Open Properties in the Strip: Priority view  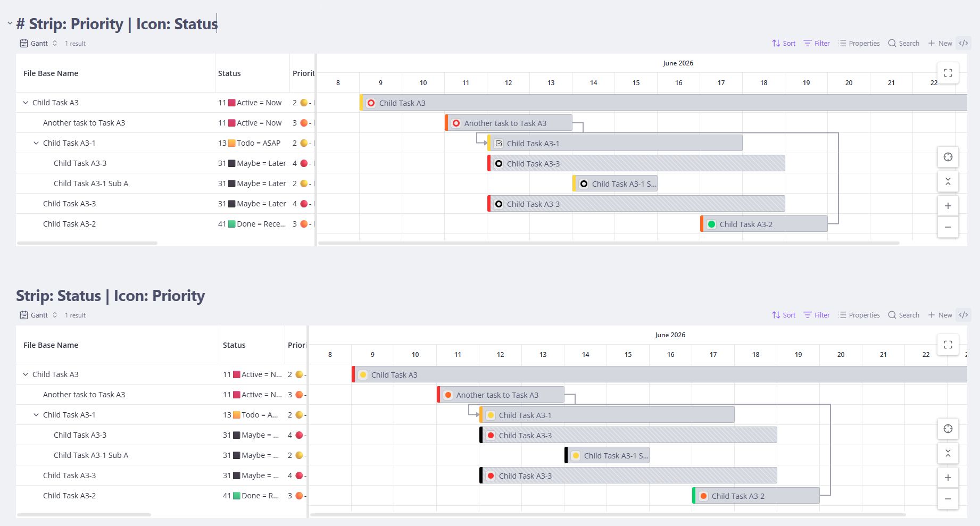pos(859,44)
